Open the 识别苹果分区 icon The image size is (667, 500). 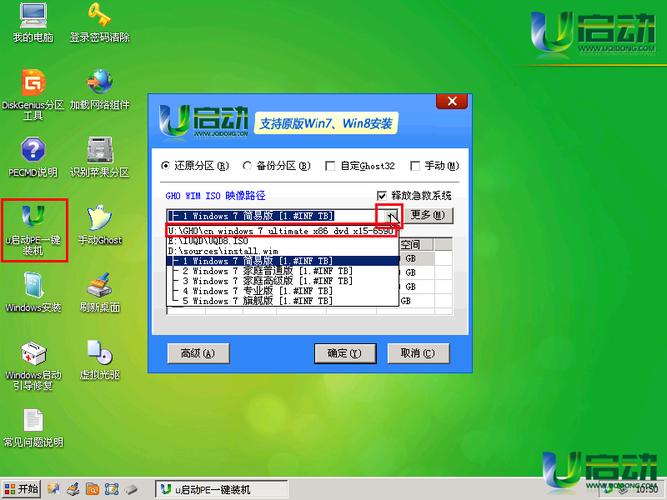100,157
